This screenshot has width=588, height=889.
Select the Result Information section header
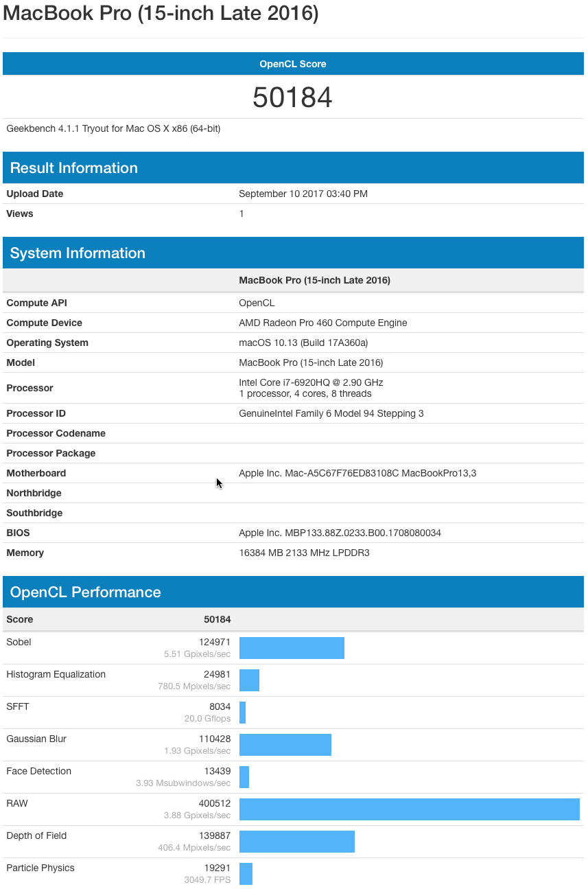click(293, 168)
